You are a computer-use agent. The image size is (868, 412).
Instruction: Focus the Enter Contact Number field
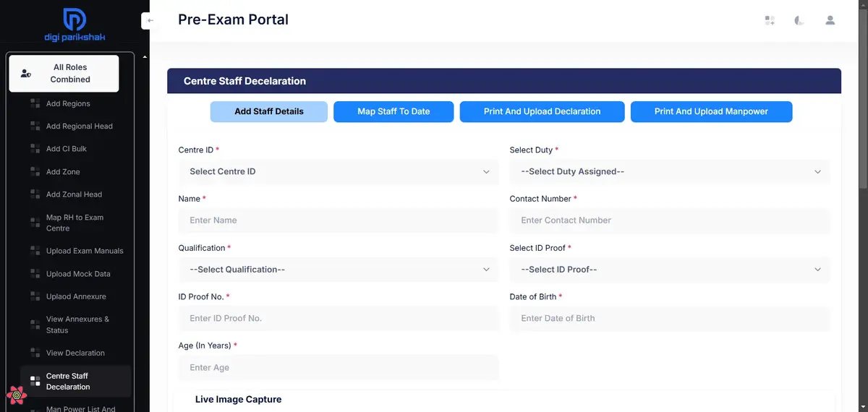[670, 220]
